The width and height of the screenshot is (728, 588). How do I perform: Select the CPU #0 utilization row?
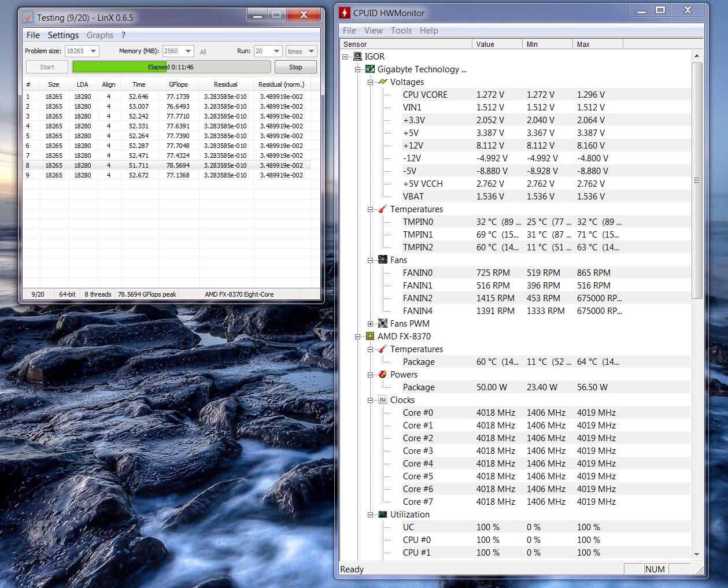click(x=546, y=540)
